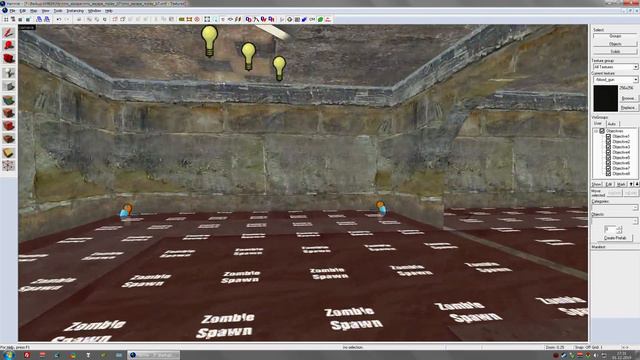The image size is (640, 360).
Task: Toggle the Objective1 visgroup checkbox
Action: click(x=609, y=136)
